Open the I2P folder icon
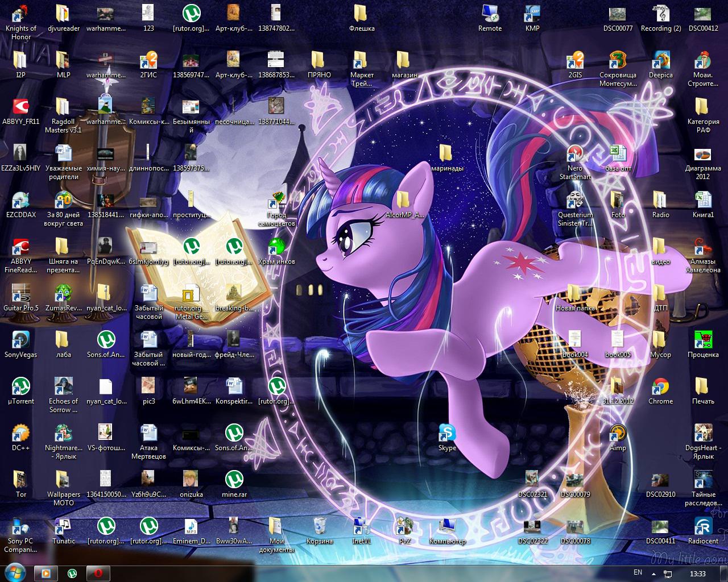 tap(21, 65)
